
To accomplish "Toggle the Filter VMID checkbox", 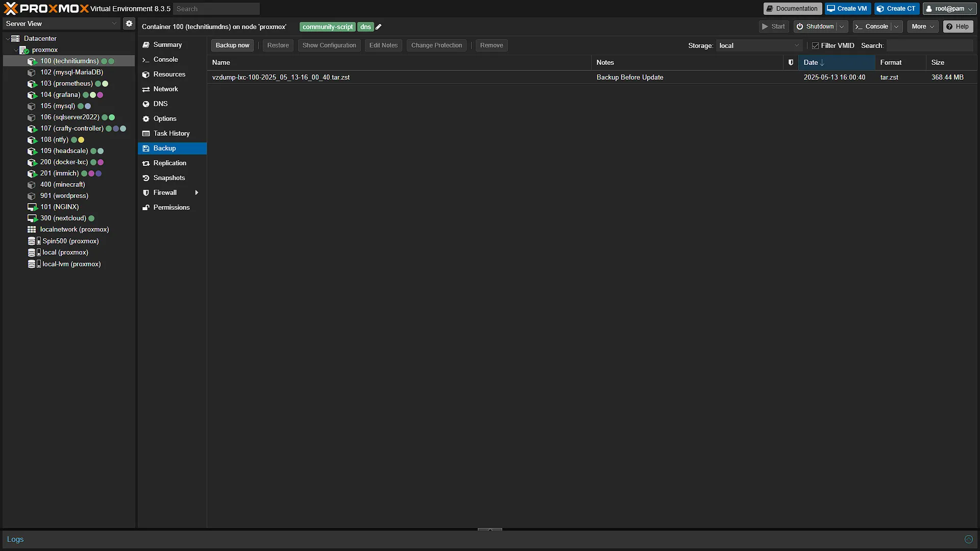I will [815, 46].
